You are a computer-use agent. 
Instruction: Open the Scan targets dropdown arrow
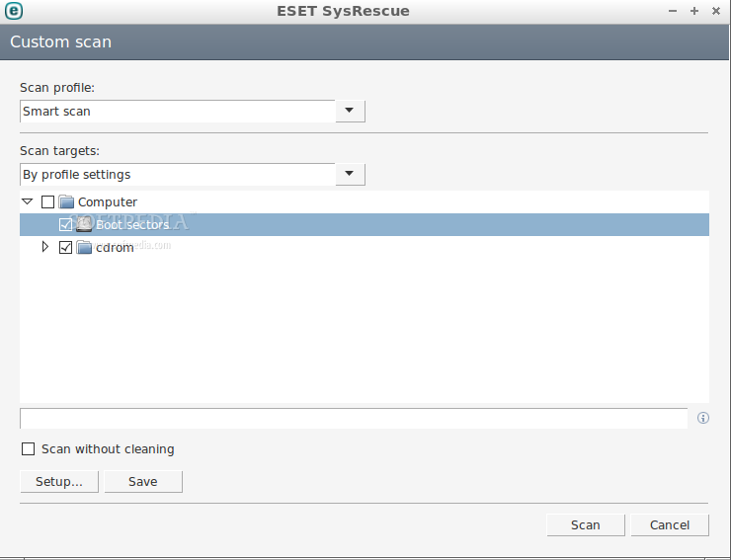point(350,174)
